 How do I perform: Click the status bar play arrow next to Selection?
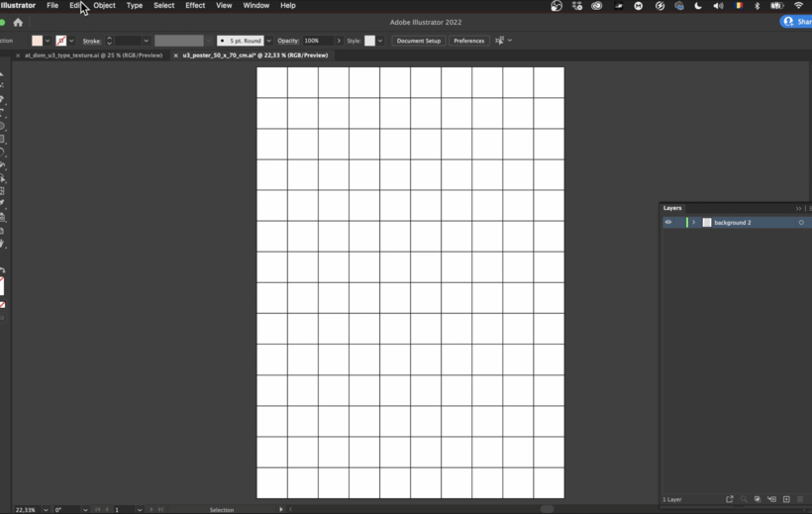click(x=280, y=509)
